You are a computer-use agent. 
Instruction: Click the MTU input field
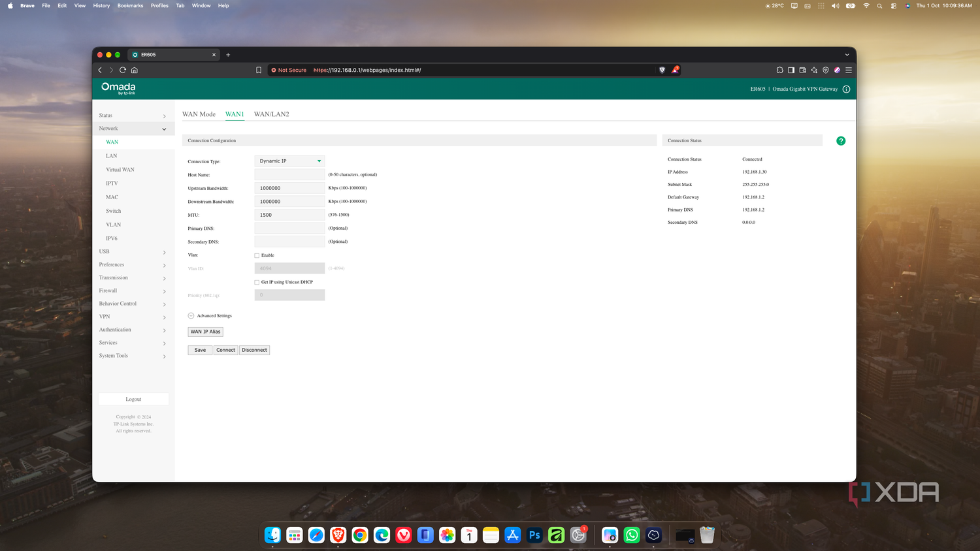tap(289, 215)
